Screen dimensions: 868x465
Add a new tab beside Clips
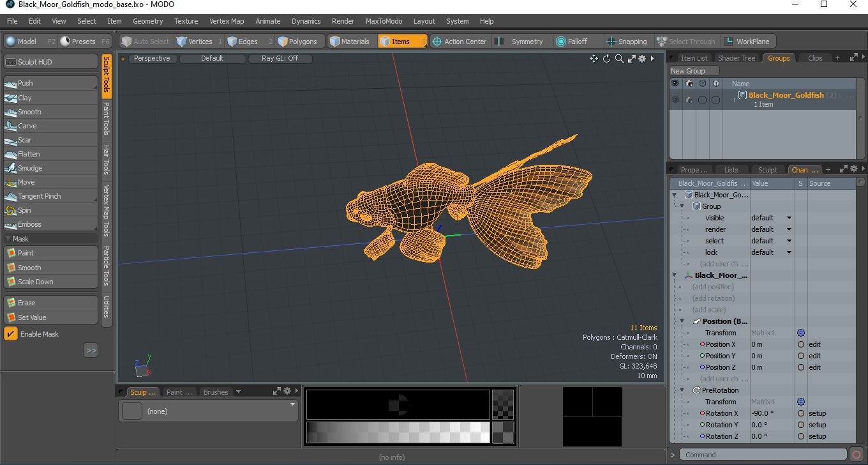point(837,58)
